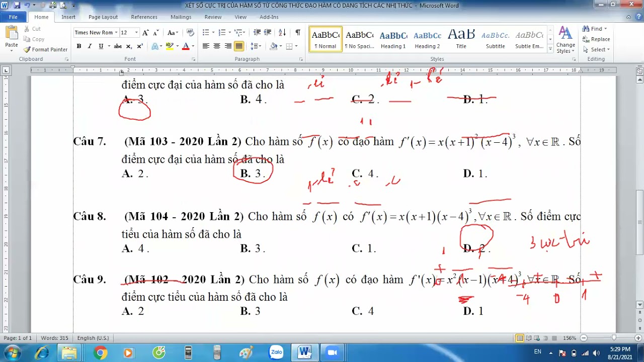Toggle Show/Hide paragraph marks
Viewport: 644px width, 362px height.
point(298,33)
